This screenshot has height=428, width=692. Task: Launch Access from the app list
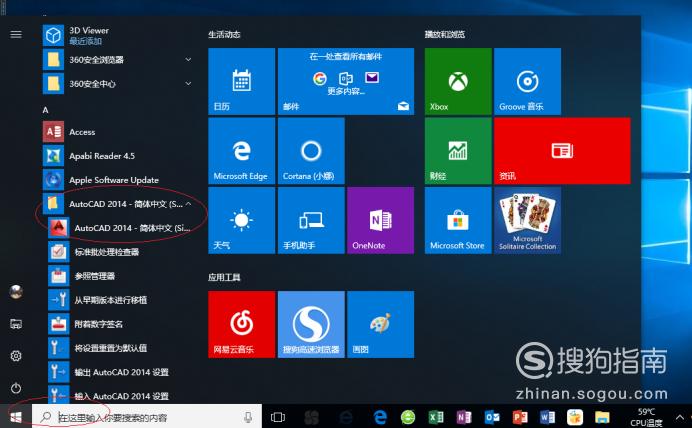(117, 132)
